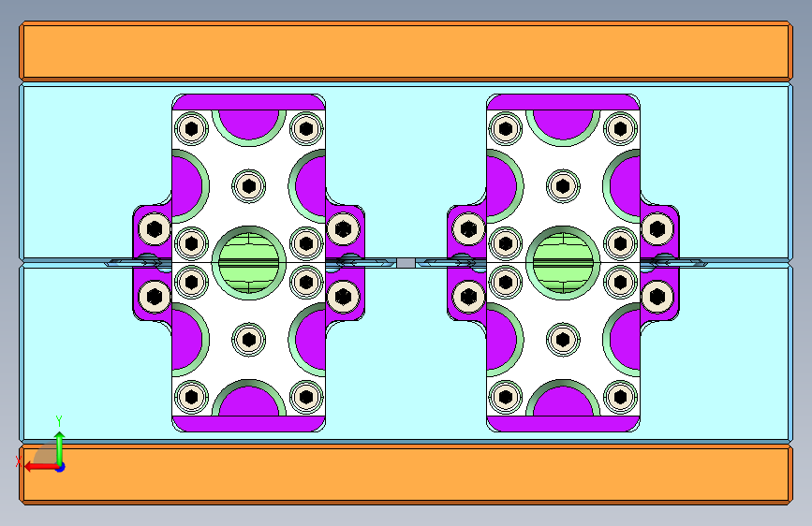
Task: Click the green 'Y' axis label
Action: 59,421
